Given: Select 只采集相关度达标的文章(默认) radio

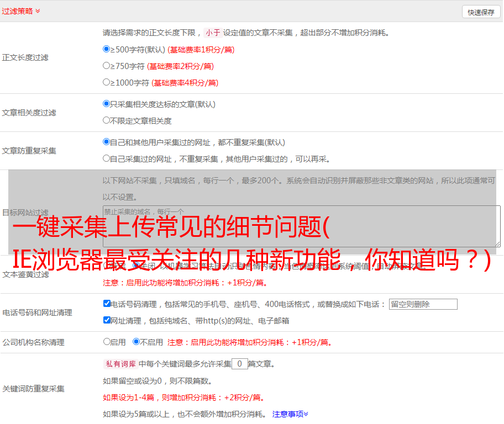Looking at the screenshot, I should [x=106, y=103].
